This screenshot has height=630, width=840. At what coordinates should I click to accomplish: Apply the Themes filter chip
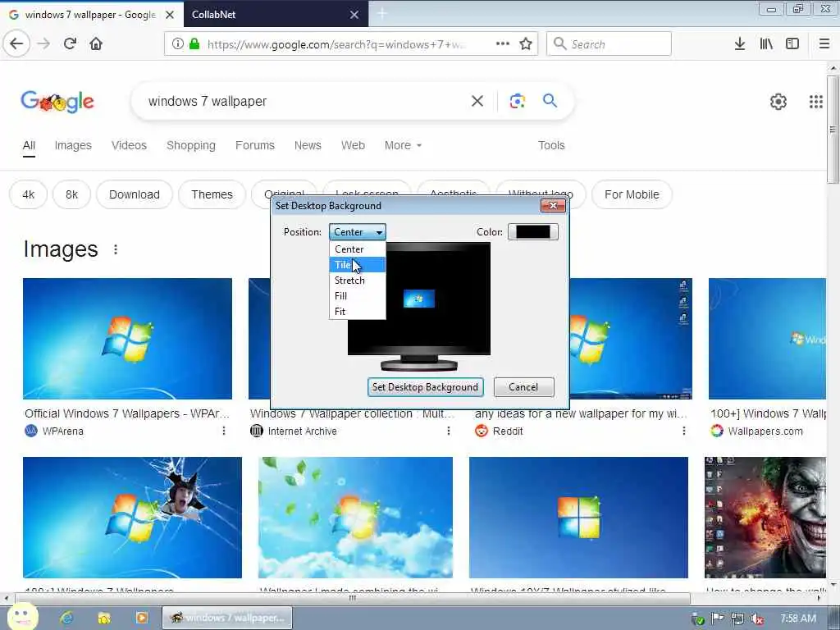click(x=212, y=194)
